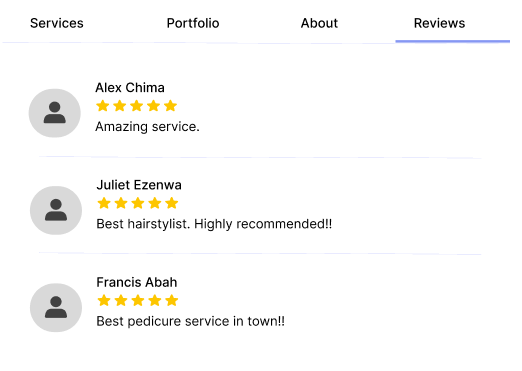Open the Services tab

click(x=57, y=23)
